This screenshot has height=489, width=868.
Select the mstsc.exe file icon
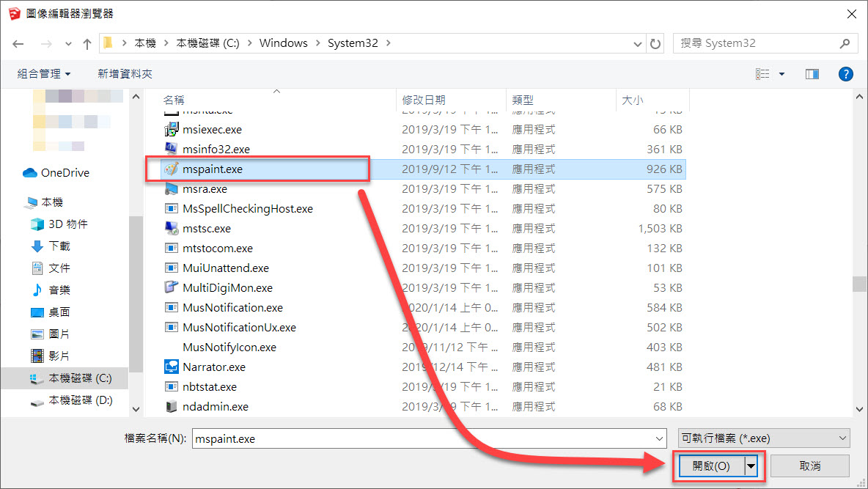point(171,228)
